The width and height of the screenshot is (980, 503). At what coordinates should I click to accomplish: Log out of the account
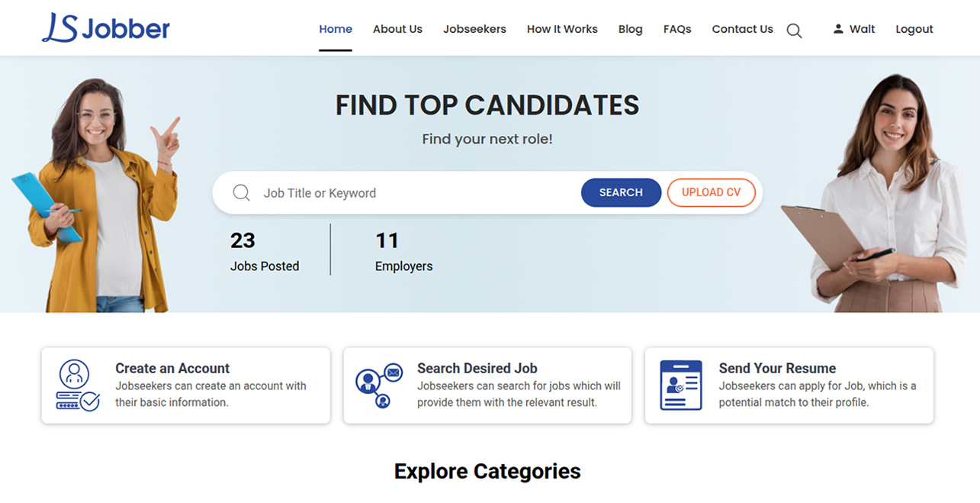click(x=914, y=28)
